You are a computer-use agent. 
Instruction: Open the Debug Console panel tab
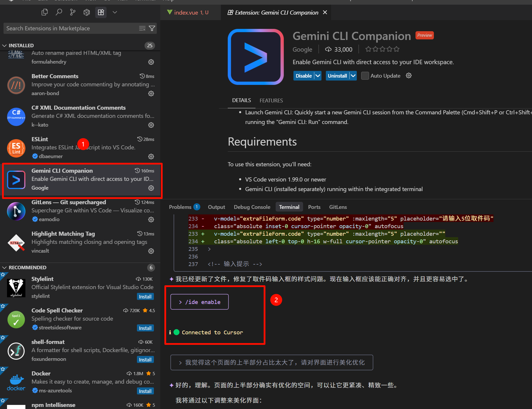pos(252,207)
